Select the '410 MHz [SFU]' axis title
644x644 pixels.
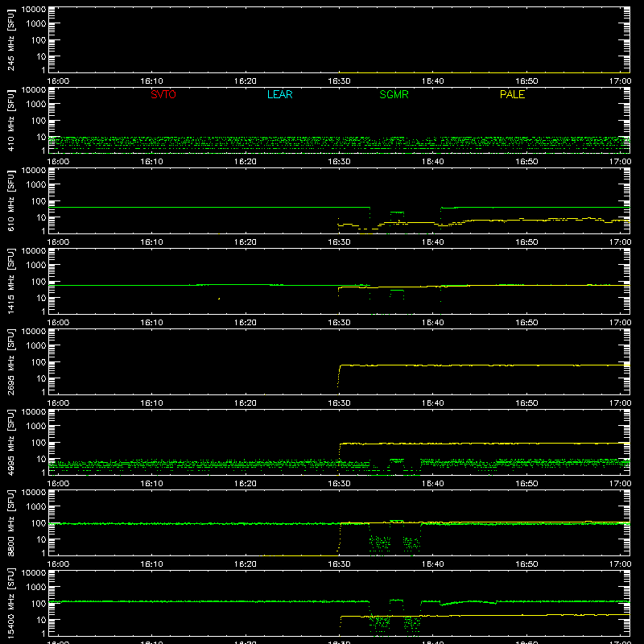click(10, 121)
